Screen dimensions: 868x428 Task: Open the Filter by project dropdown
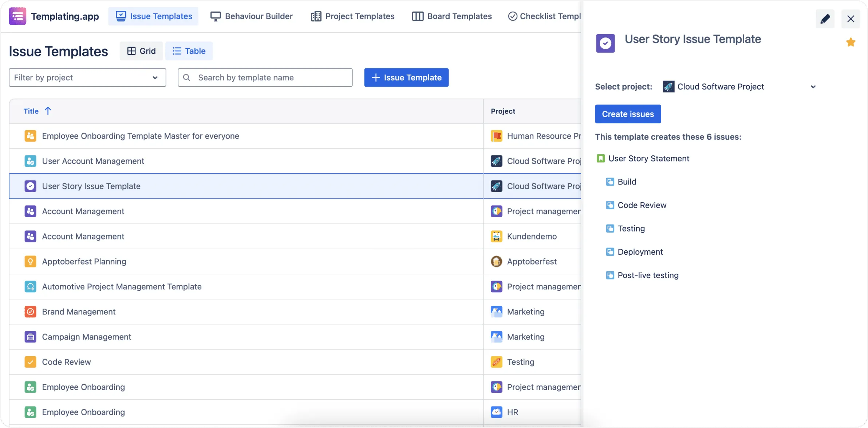[x=87, y=78]
